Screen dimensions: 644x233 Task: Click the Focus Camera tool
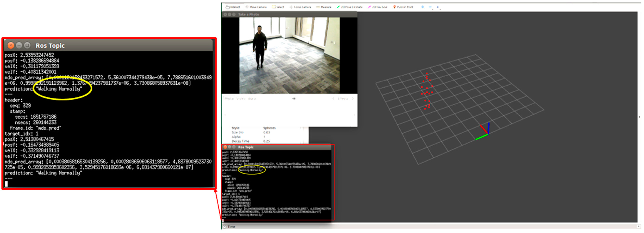(300, 7)
